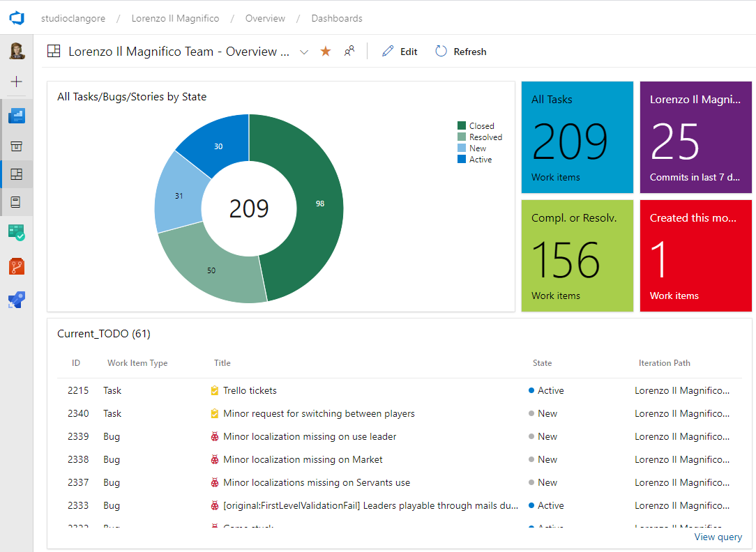Toggle the favorite star for this dashboard
Screen dimensions: 756x552
click(326, 52)
